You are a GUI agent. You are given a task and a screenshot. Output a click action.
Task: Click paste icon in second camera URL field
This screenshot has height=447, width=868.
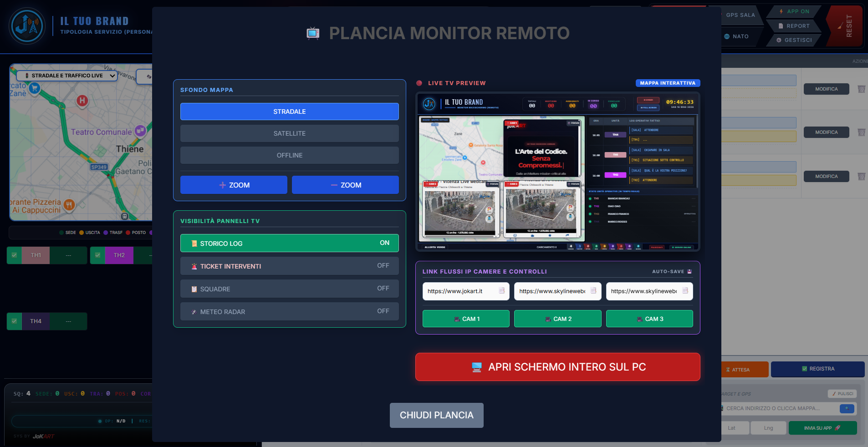tap(593, 291)
